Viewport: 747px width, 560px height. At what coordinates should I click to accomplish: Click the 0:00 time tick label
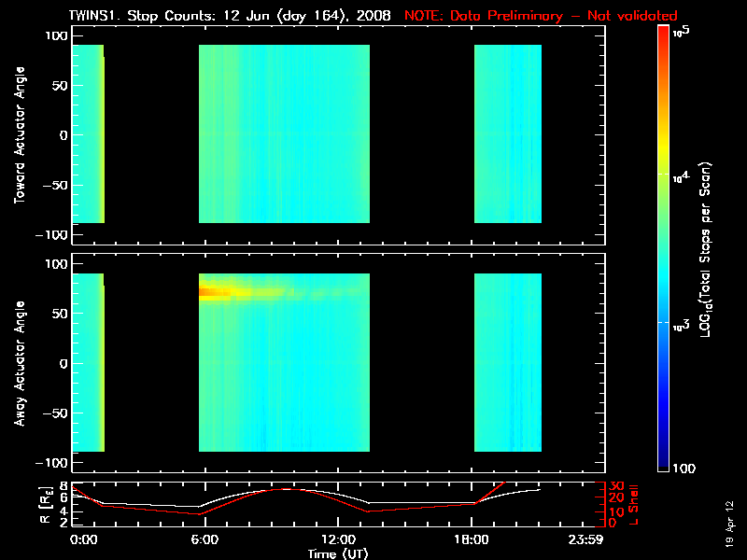[83, 540]
